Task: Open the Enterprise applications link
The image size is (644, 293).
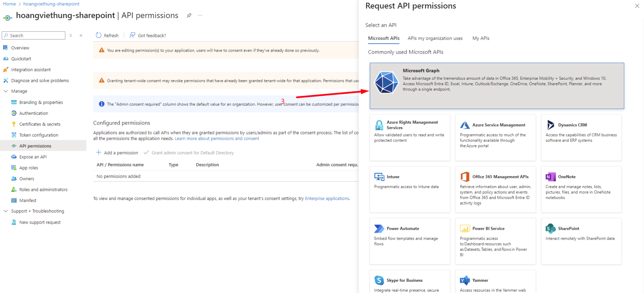Action: 327,199
